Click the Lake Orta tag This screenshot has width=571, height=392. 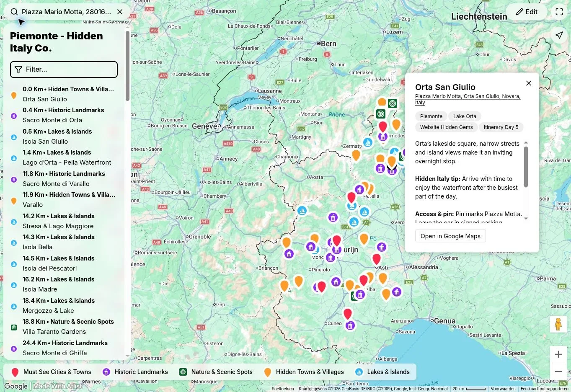pyautogui.click(x=465, y=116)
